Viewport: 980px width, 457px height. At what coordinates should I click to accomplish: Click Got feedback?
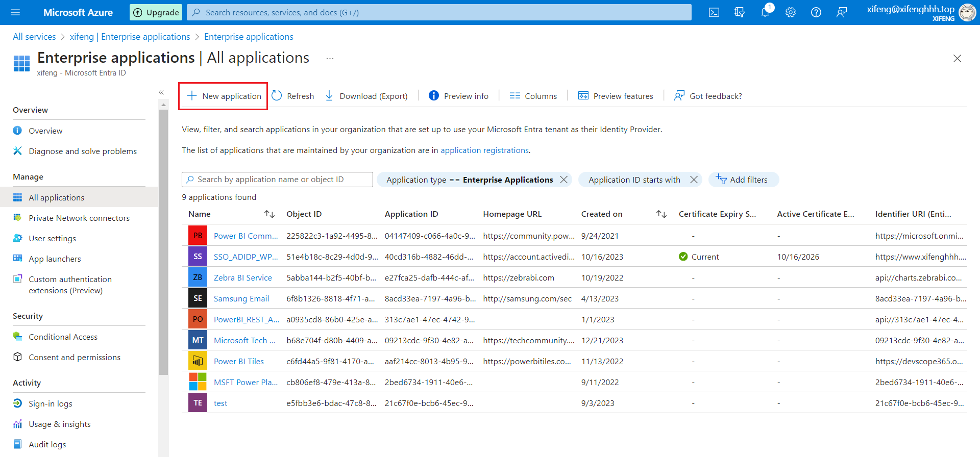pos(708,96)
